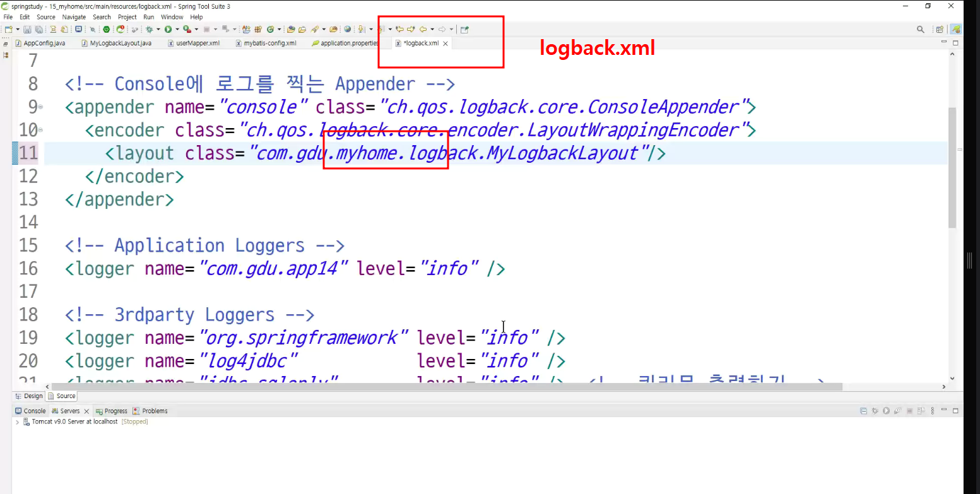
Task: Select the Spring perspective leaf icon
Action: pos(956,29)
